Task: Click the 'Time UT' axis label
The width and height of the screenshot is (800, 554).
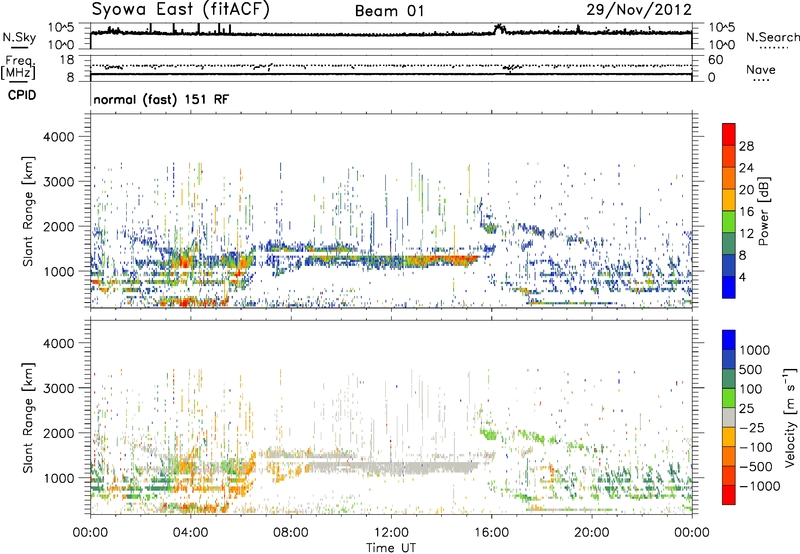Action: 391,548
